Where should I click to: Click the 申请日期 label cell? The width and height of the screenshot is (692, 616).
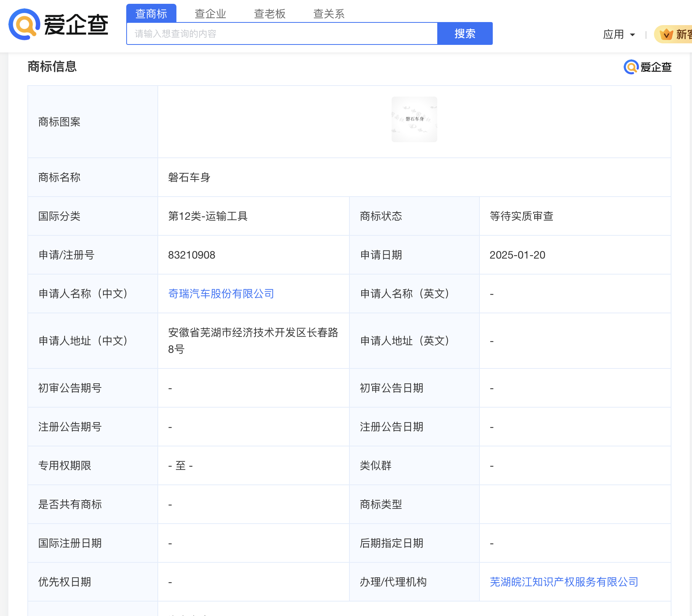point(414,255)
